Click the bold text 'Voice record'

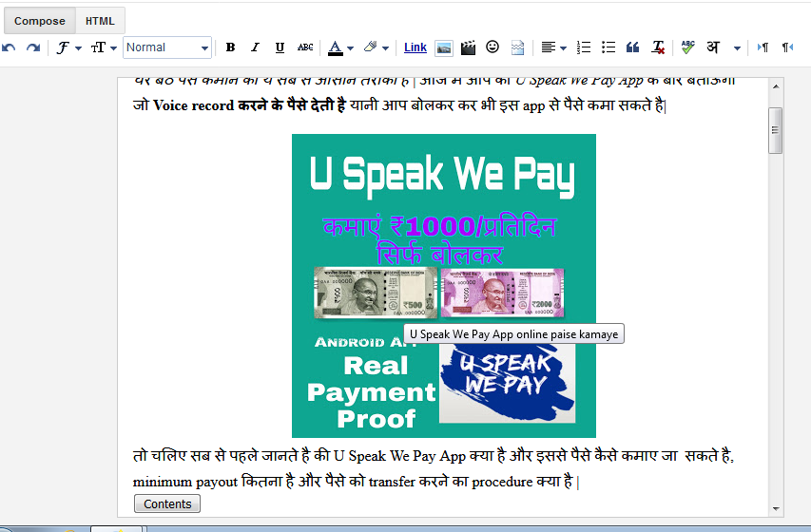coord(193,105)
